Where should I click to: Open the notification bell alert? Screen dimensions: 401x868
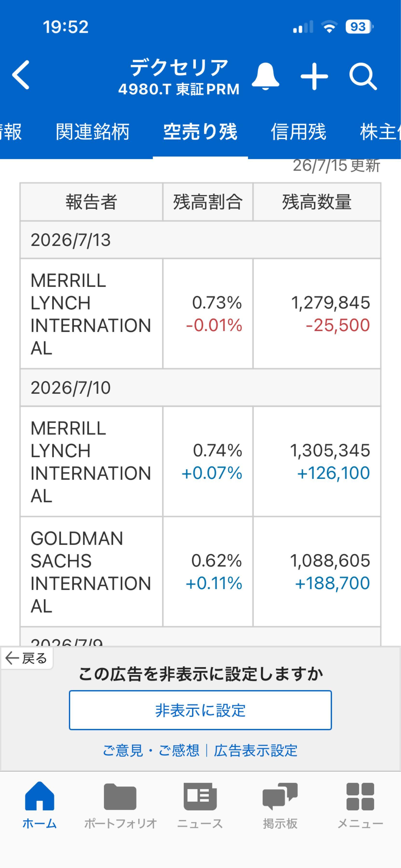click(265, 76)
